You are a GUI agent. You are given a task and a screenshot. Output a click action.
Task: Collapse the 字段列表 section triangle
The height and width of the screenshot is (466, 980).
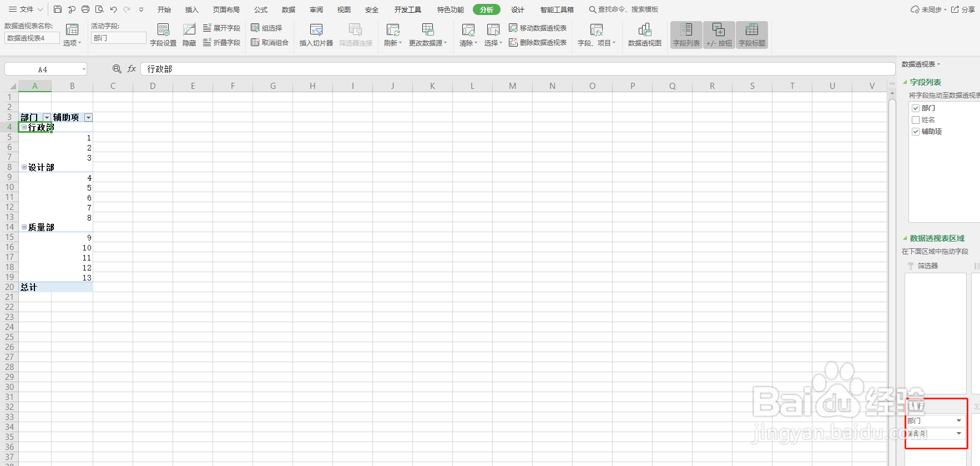pyautogui.click(x=905, y=82)
